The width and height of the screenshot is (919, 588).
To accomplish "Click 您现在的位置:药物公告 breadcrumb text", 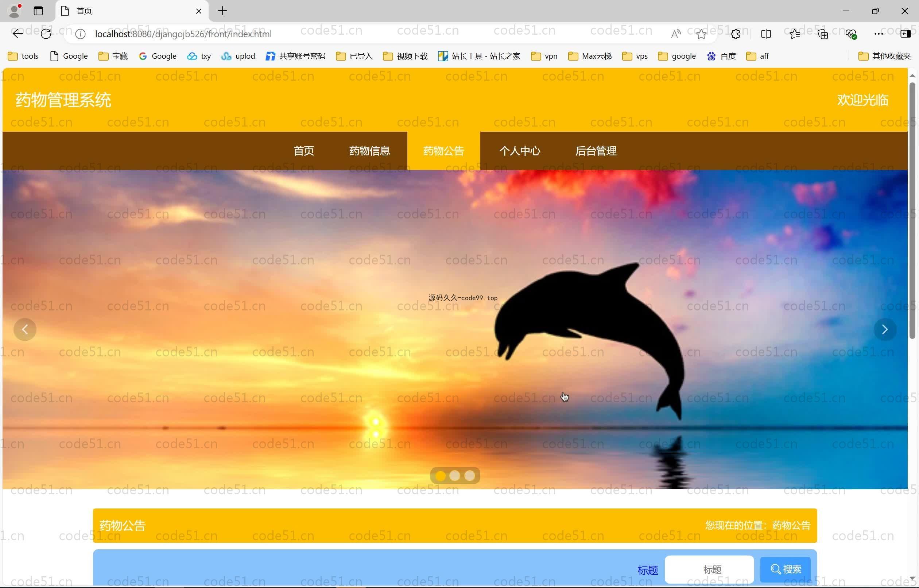I will pyautogui.click(x=757, y=525).
